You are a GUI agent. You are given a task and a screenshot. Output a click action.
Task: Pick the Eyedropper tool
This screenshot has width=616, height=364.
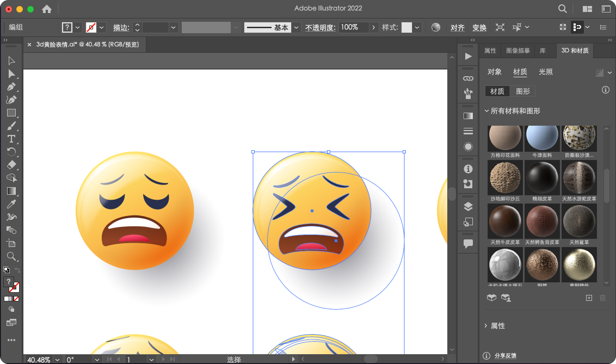tap(11, 204)
